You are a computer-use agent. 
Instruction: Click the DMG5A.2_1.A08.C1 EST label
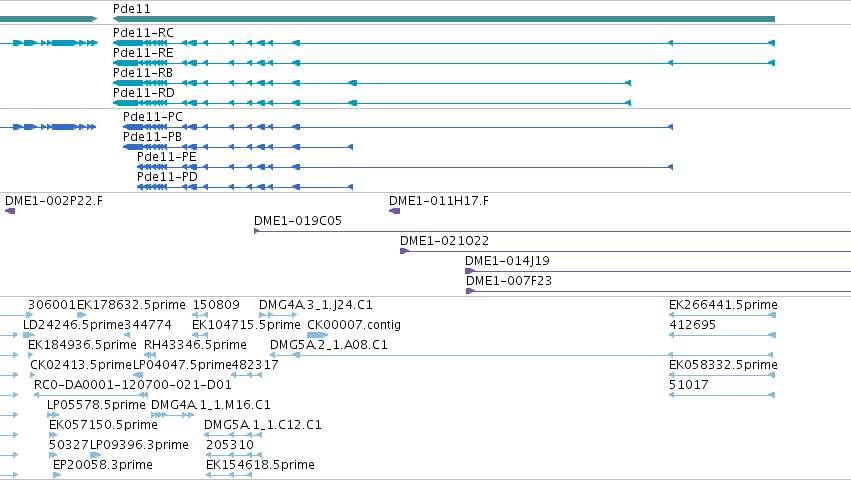(x=329, y=345)
